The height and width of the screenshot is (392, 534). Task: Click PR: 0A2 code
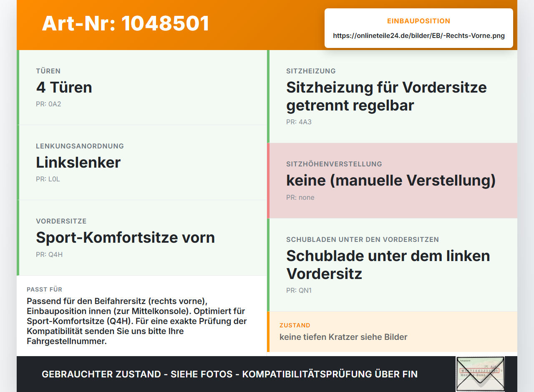[48, 104]
